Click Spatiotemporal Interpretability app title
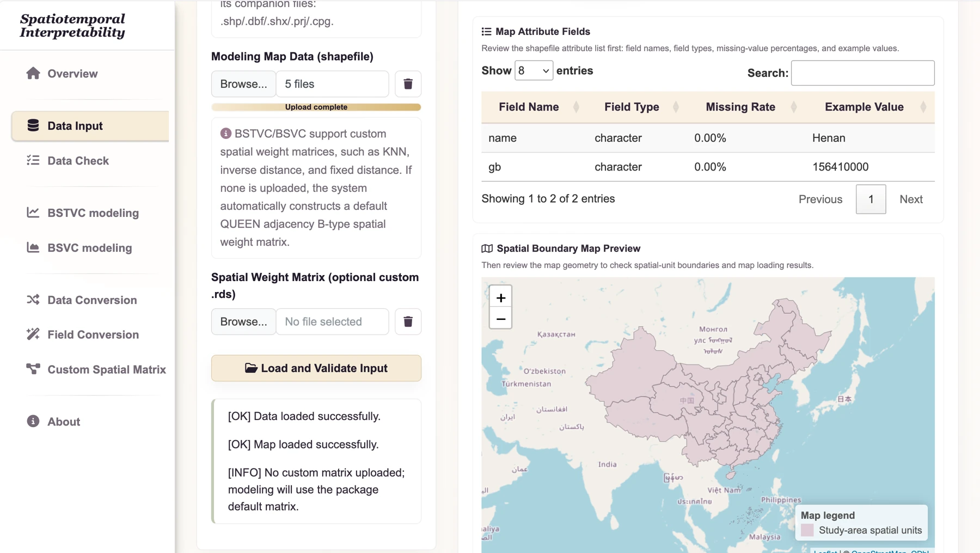Screen dimensions: 980x553 pyautogui.click(x=72, y=26)
